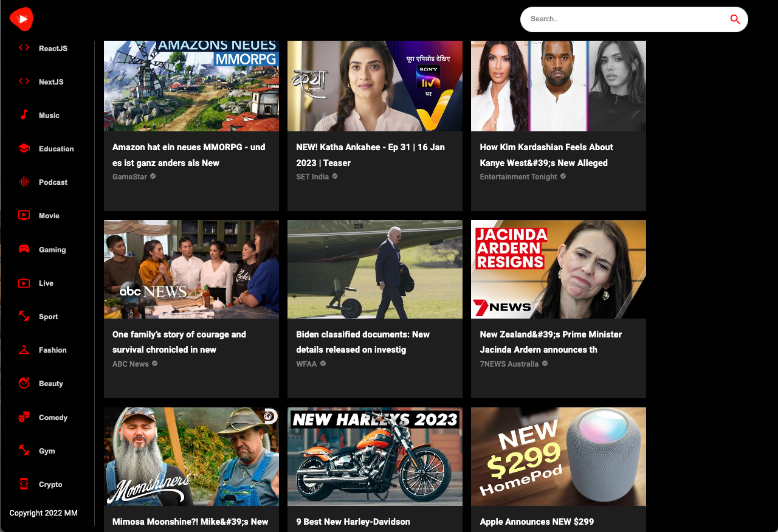The width and height of the screenshot is (778, 532).
Task: Visit the SET India channel name
Action: click(x=312, y=177)
